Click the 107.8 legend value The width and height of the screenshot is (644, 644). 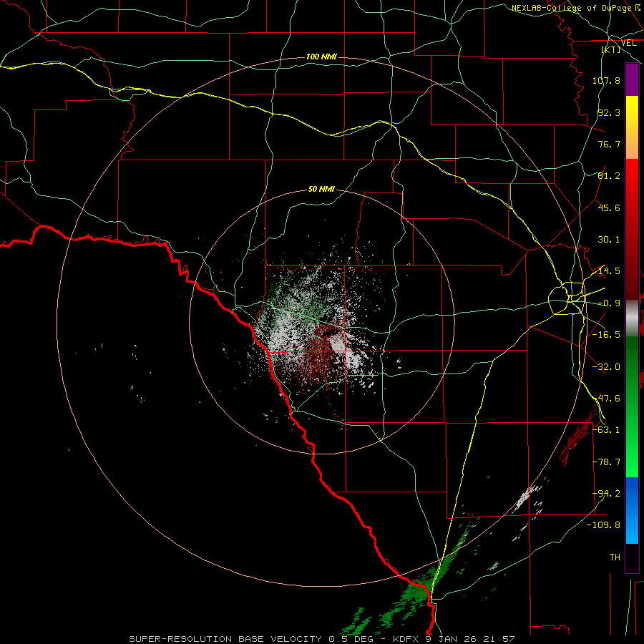tap(606, 80)
